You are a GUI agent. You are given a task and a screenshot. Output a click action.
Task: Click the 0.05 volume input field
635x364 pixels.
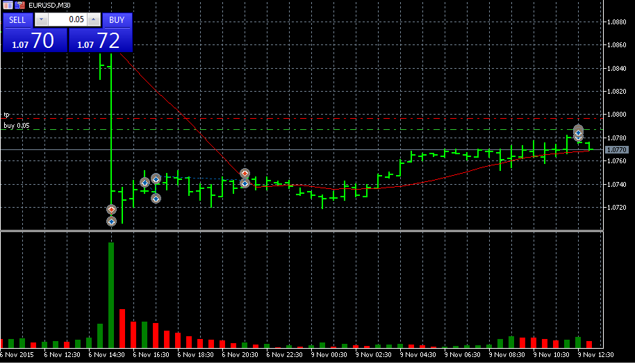point(68,20)
